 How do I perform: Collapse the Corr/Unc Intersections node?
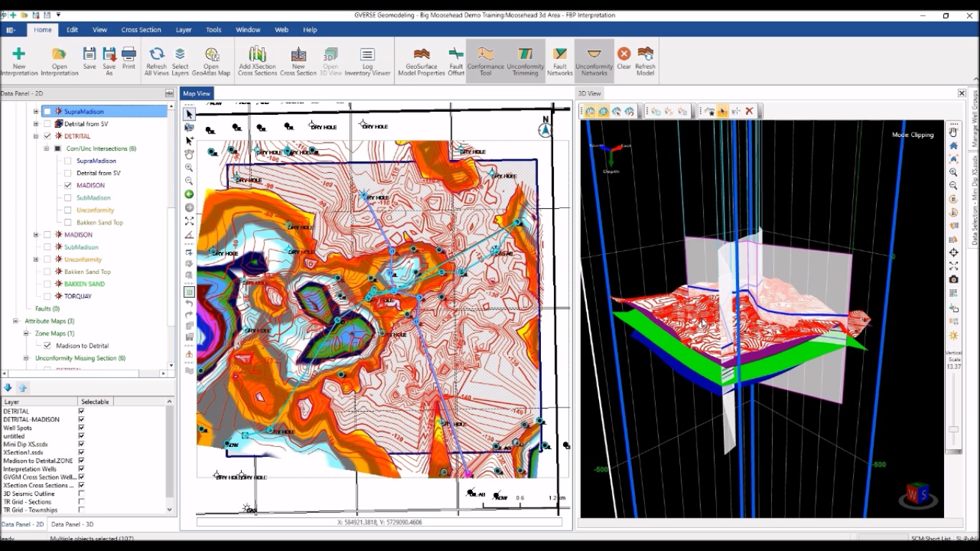pyautogui.click(x=46, y=149)
